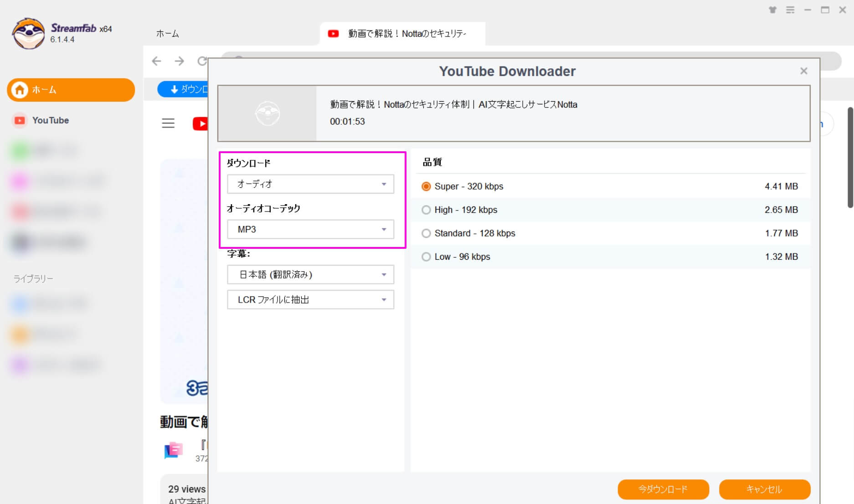
Task: Minimize the StreamFab window
Action: [x=808, y=10]
